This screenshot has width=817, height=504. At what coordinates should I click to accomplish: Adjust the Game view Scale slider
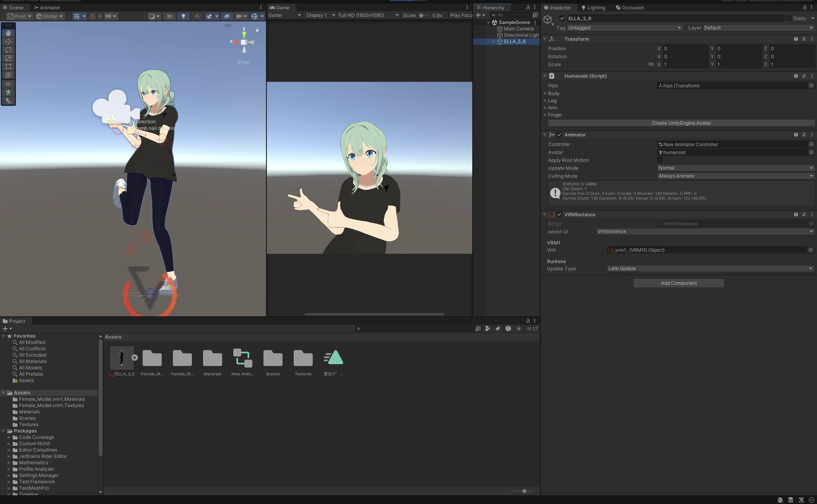tap(421, 15)
